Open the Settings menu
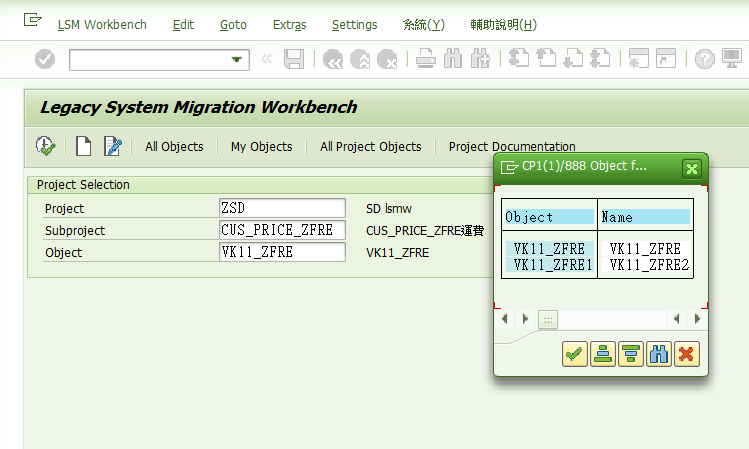The height and width of the screenshot is (449, 749). [354, 25]
